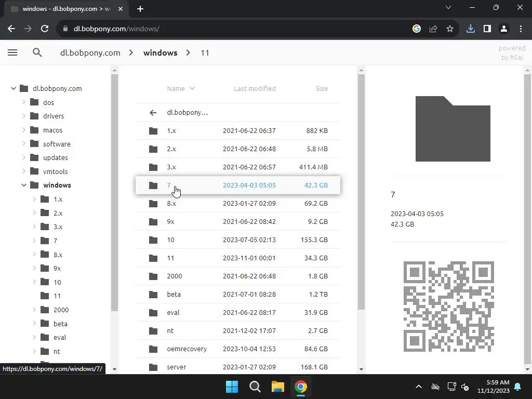Open the eval folder in file list
The width and height of the screenshot is (532, 399).
click(x=238, y=312)
